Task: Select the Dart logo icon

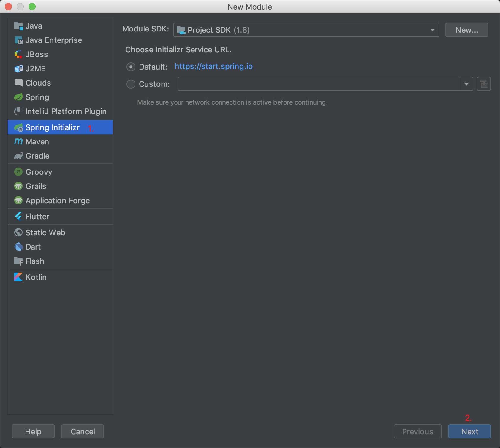Action: click(18, 247)
